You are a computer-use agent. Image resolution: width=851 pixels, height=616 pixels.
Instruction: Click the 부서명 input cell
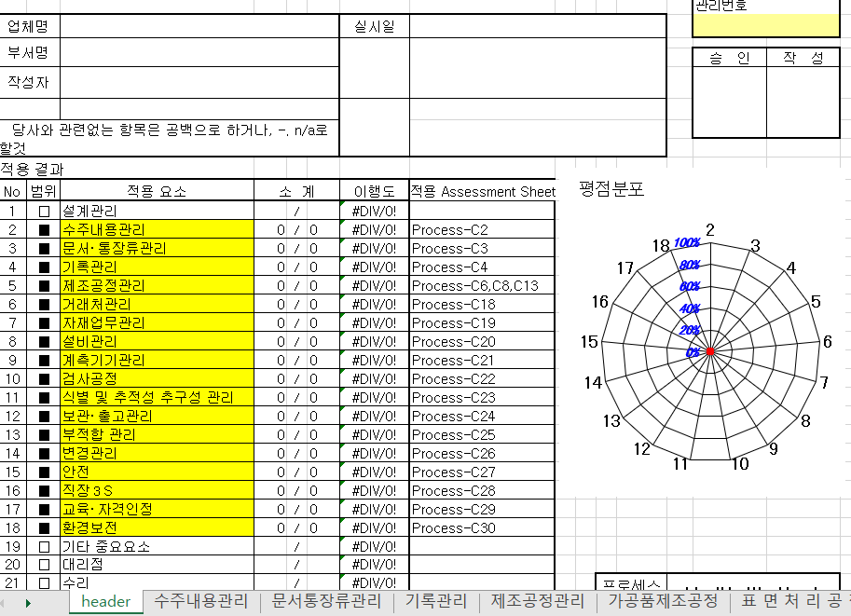(x=199, y=52)
